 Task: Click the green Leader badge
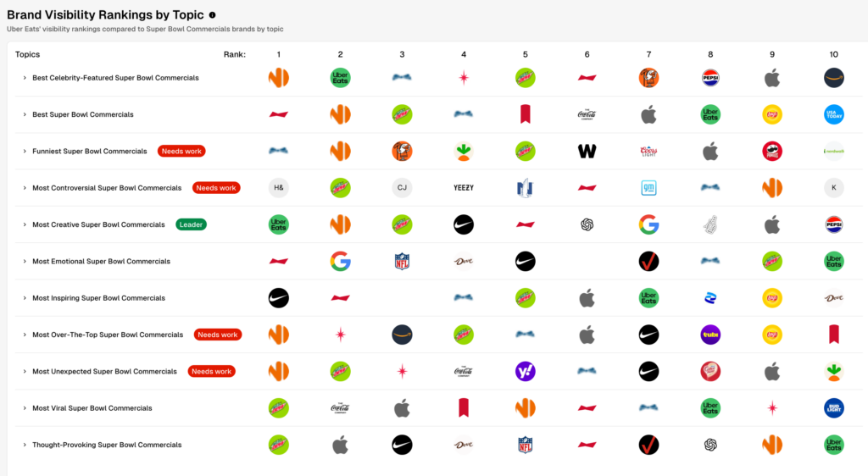point(192,224)
